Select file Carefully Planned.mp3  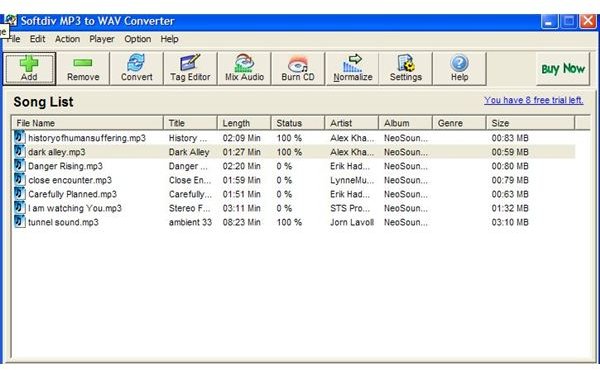click(x=72, y=194)
